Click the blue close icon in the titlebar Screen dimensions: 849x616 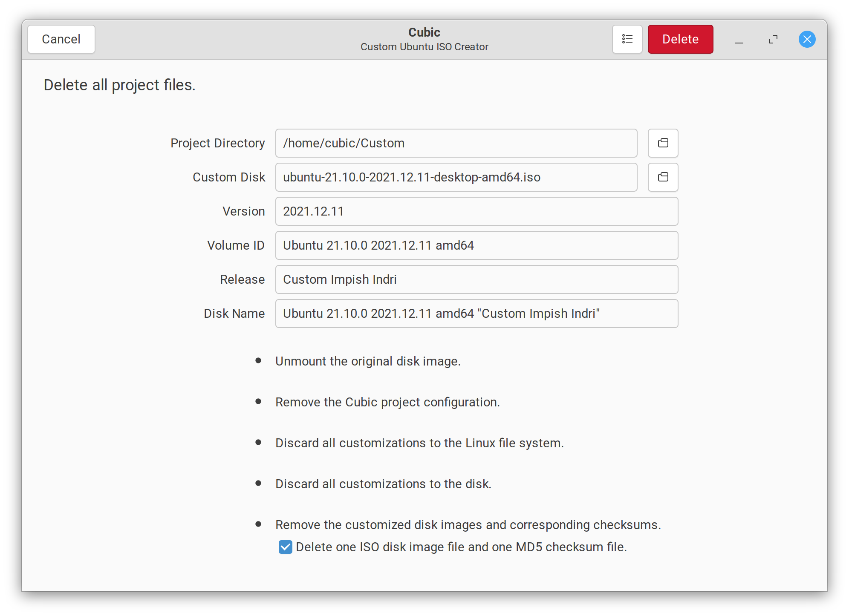(x=806, y=39)
